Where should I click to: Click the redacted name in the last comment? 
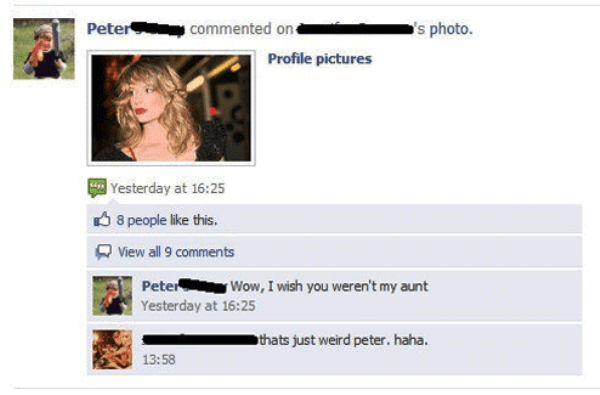pos(200,340)
